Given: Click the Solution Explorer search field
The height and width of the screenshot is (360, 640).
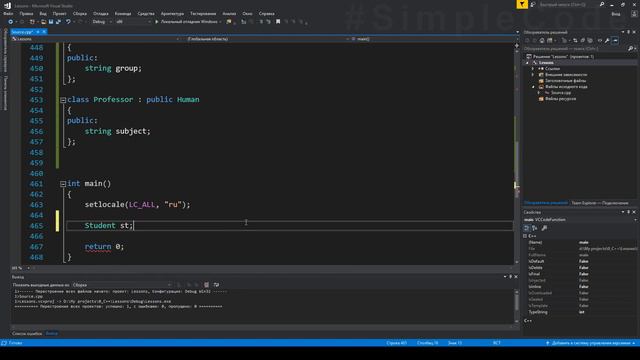Looking at the screenshot, I should coord(576,49).
